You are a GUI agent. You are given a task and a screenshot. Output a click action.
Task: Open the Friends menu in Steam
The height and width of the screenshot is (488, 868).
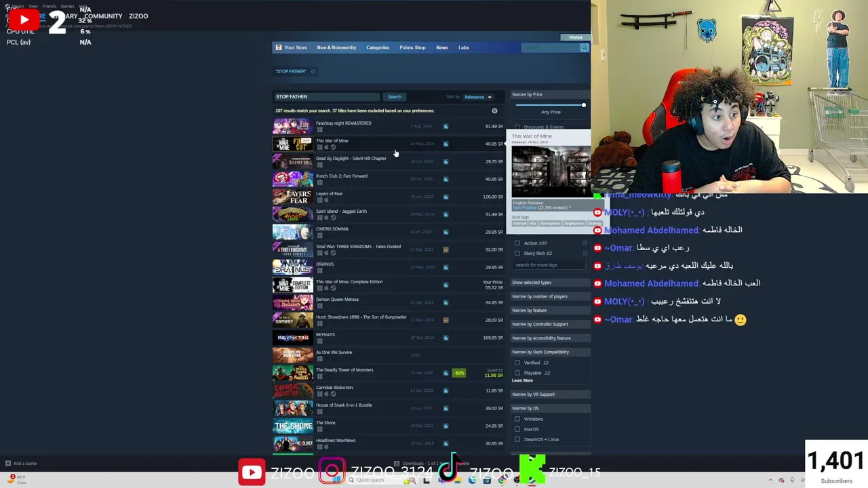click(x=50, y=6)
